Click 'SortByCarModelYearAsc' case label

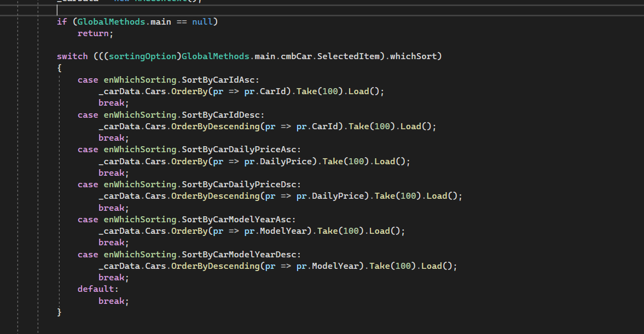(236, 220)
